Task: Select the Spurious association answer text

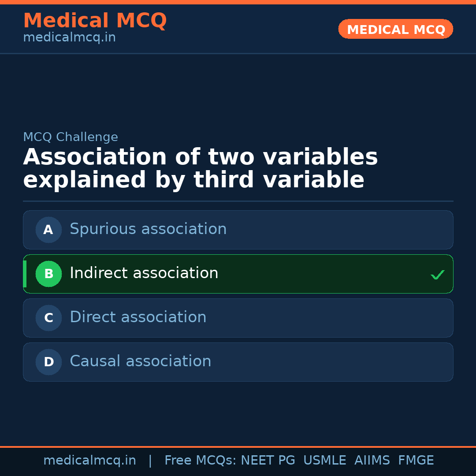Action: 148,229
